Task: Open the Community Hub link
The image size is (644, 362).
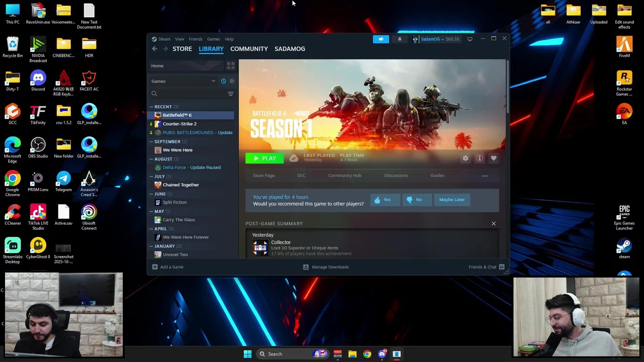Action: pos(345,175)
